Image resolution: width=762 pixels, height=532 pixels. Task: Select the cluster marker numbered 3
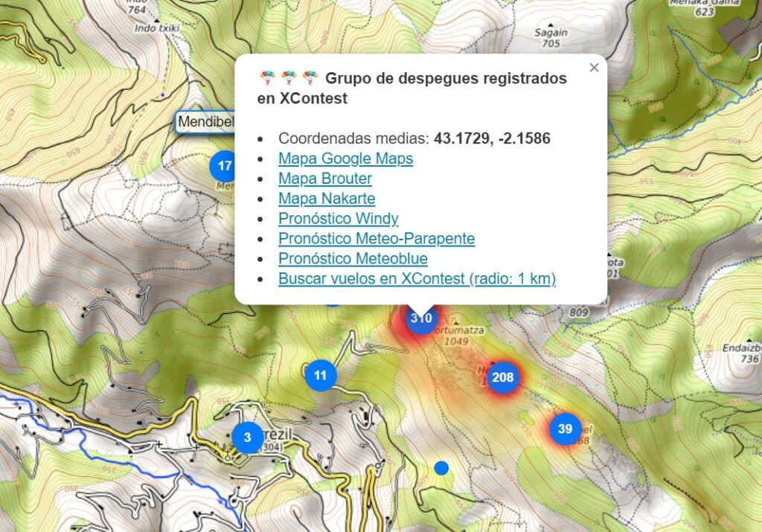pos(247,438)
